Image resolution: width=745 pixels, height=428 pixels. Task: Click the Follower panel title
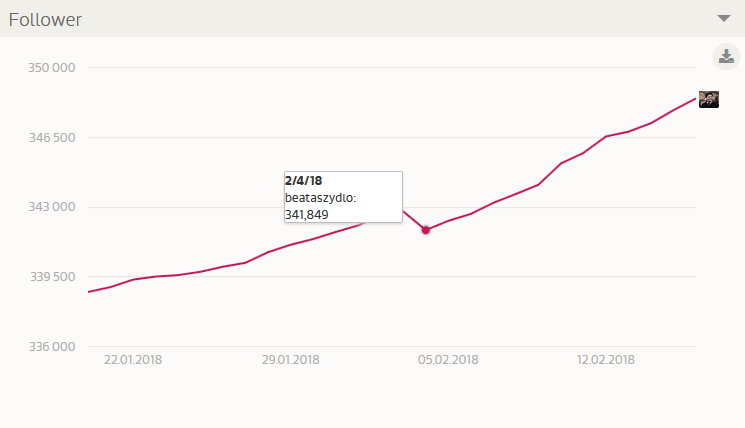pyautogui.click(x=45, y=19)
